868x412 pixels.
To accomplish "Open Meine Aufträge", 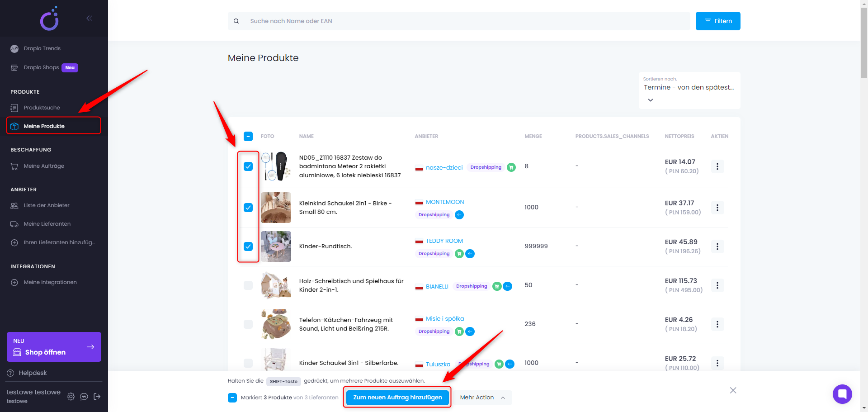I will tap(44, 166).
